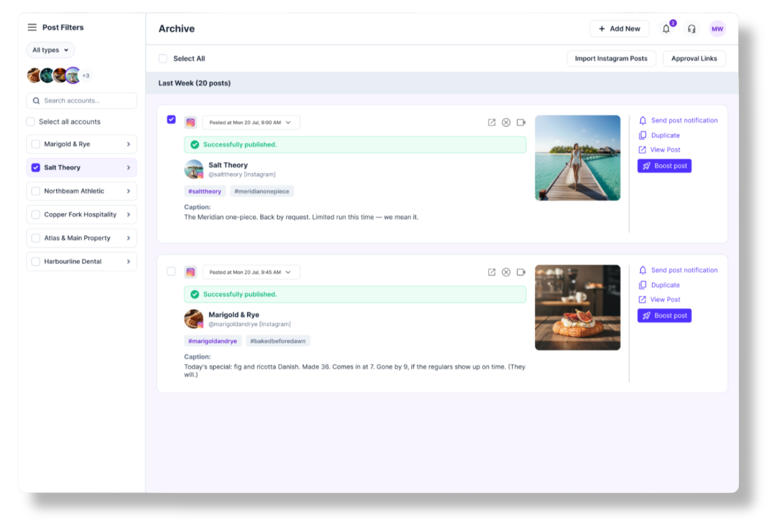This screenshot has width=774, height=532.
Task: Expand the Copper Fork Hospitality chevron
Action: (x=129, y=214)
